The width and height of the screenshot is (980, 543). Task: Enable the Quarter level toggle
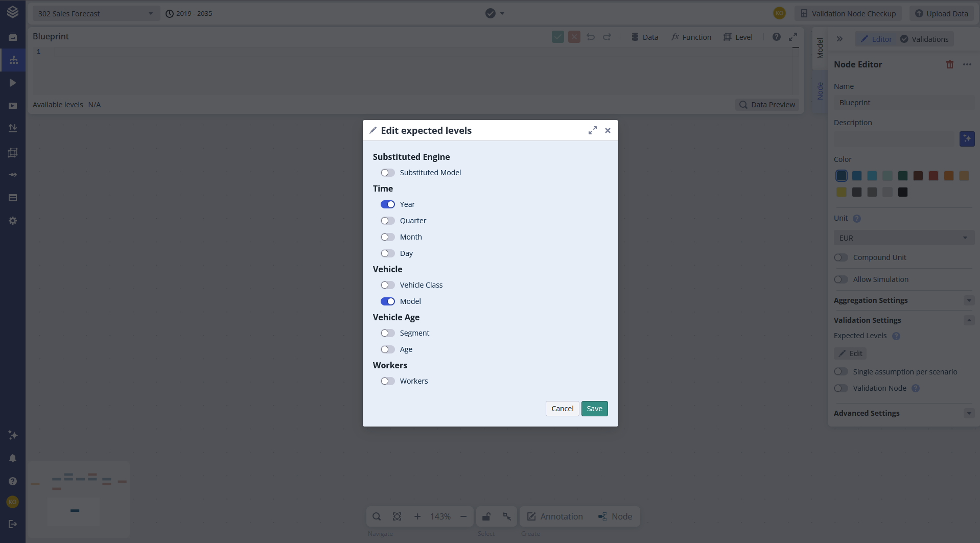(x=388, y=221)
